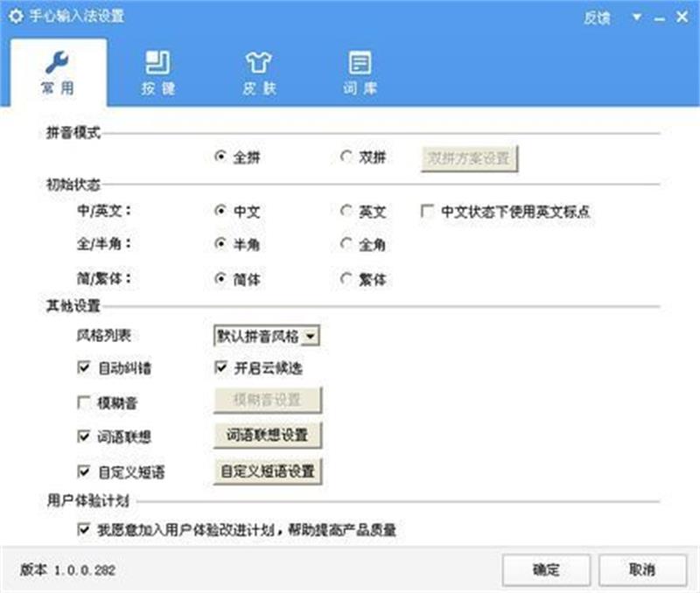The image size is (700, 593).
Task: Enable the 模糊音 checkbox
Action: click(83, 402)
